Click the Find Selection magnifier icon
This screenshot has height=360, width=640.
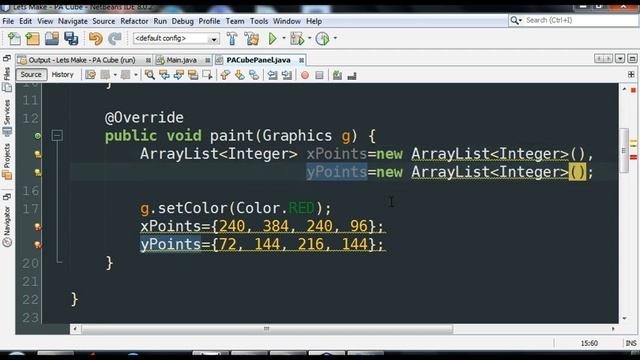(x=150, y=75)
